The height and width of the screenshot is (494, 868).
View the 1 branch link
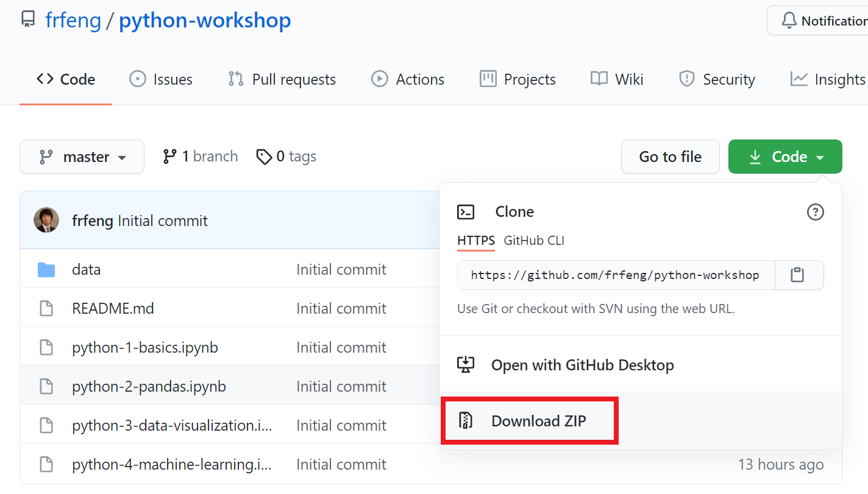[x=200, y=157]
